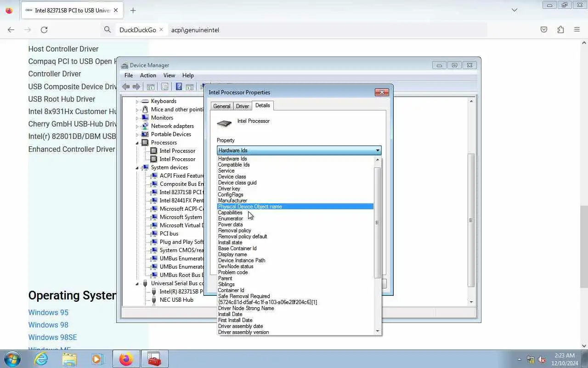Viewport: 588px width, 368px height.
Task: Click red toolbox Device Manager taskbar icon
Action: click(x=154, y=359)
